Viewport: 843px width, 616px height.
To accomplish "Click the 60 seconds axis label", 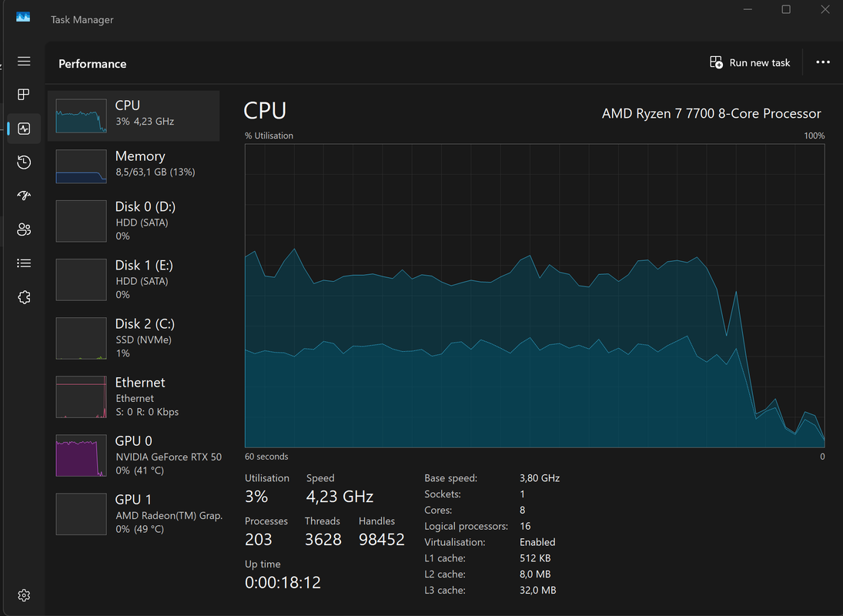I will [266, 457].
